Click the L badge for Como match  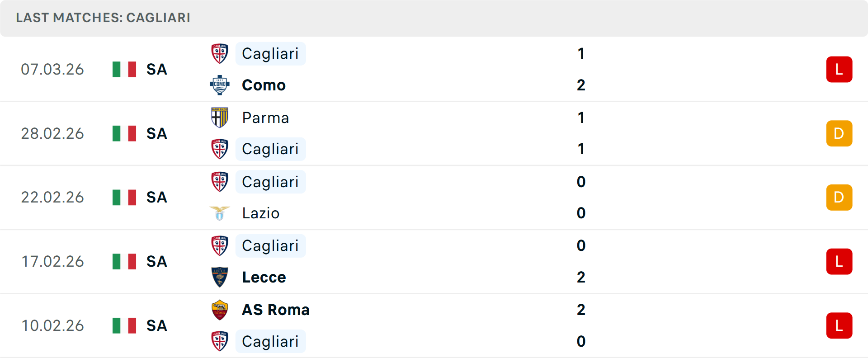tap(839, 69)
